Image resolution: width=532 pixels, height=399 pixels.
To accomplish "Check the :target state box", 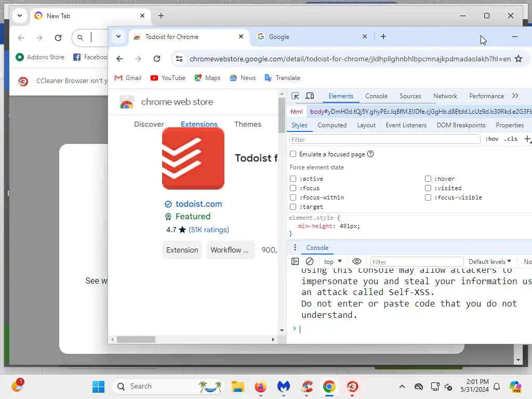I will click(293, 207).
